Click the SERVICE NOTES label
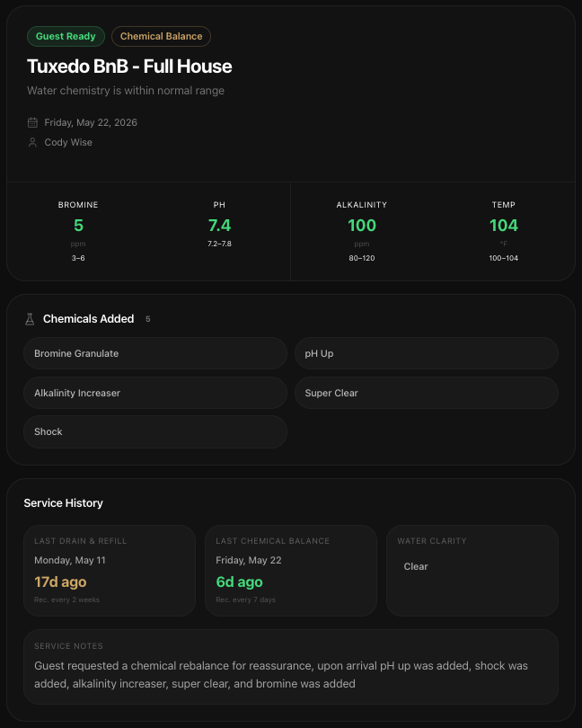Screen dimensions: 582x728 (x=68, y=646)
